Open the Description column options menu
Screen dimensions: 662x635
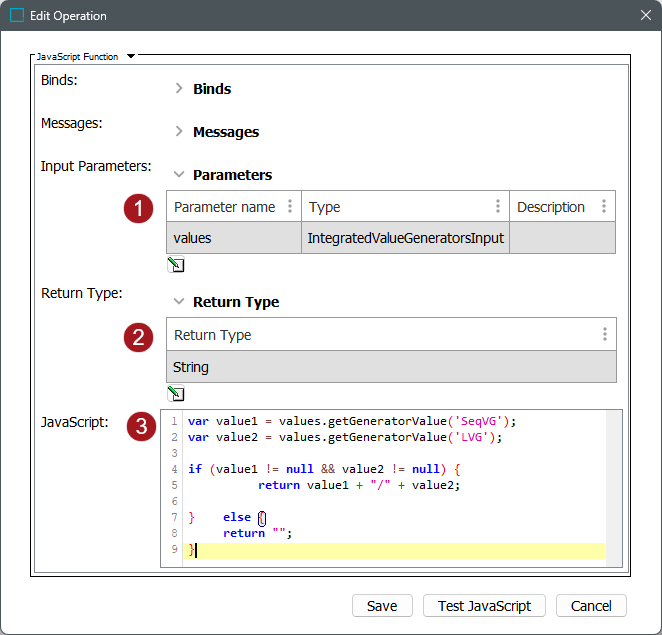click(x=604, y=207)
